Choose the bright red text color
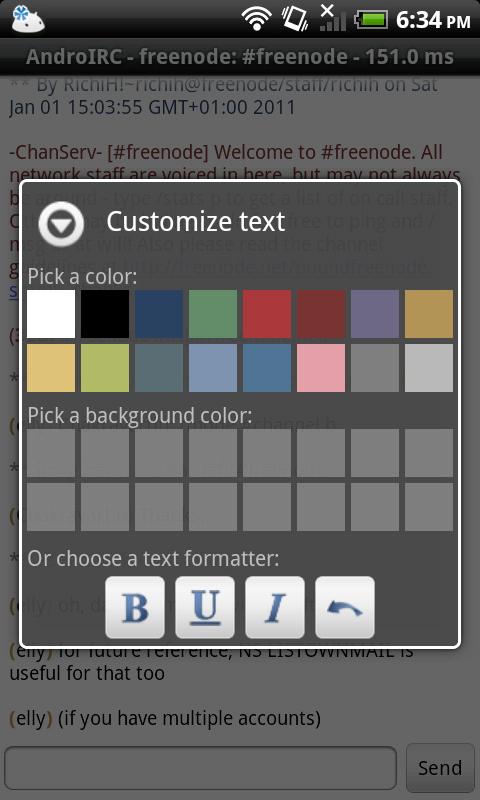 pyautogui.click(x=267, y=314)
